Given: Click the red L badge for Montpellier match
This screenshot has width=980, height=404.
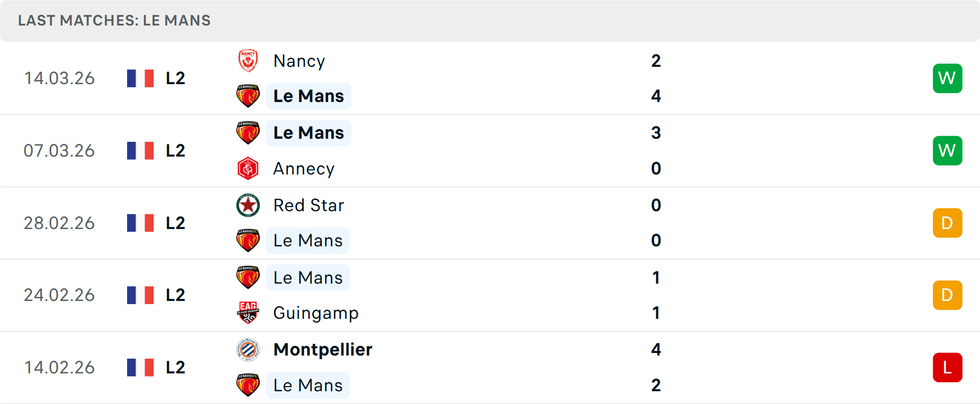Looking at the screenshot, I should [947, 367].
